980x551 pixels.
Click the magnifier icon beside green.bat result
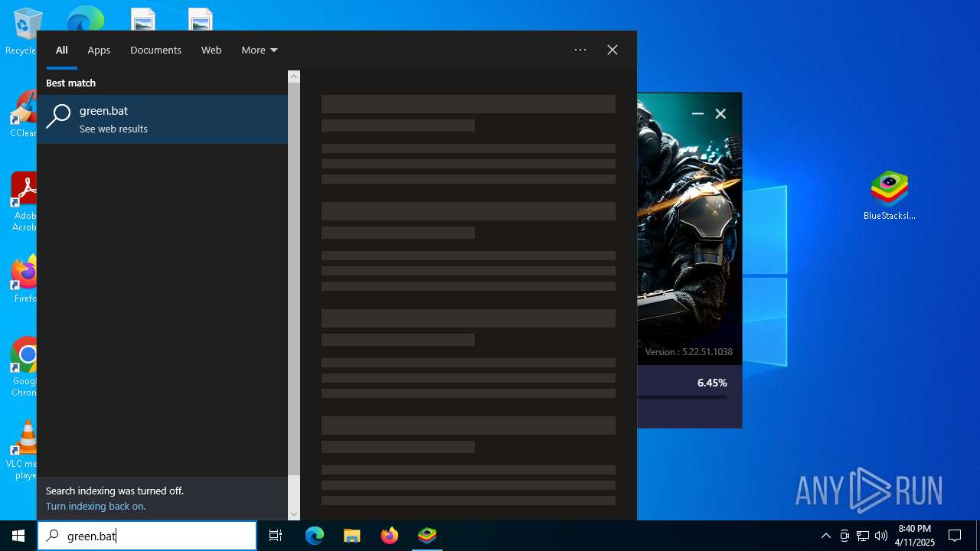[58, 116]
